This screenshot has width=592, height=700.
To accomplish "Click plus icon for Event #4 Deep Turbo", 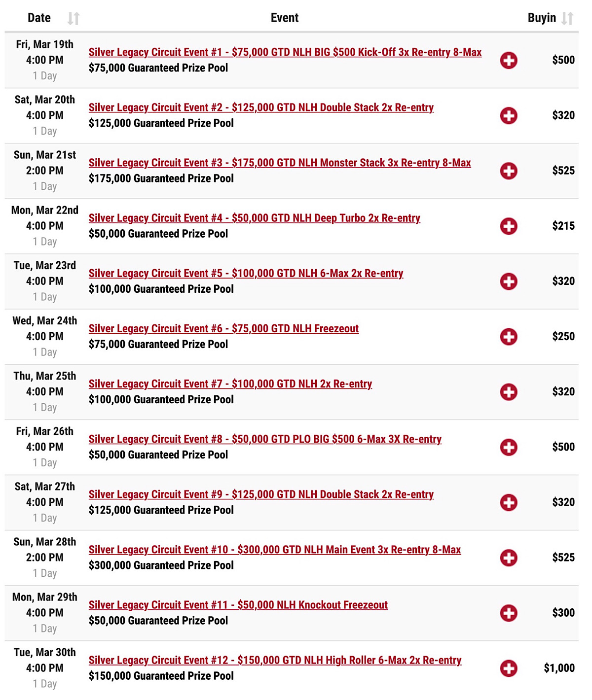I will pyautogui.click(x=509, y=226).
